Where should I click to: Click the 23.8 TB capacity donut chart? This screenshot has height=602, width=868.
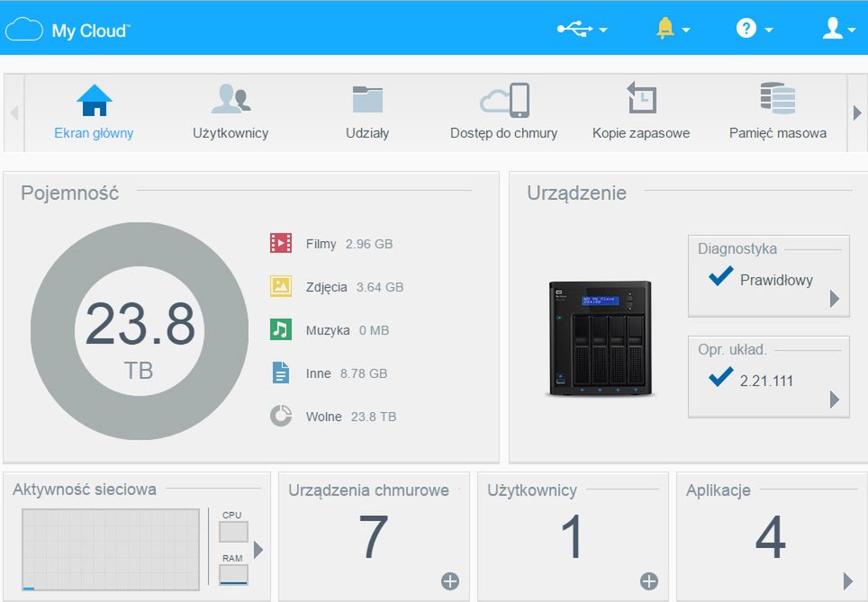click(x=140, y=331)
